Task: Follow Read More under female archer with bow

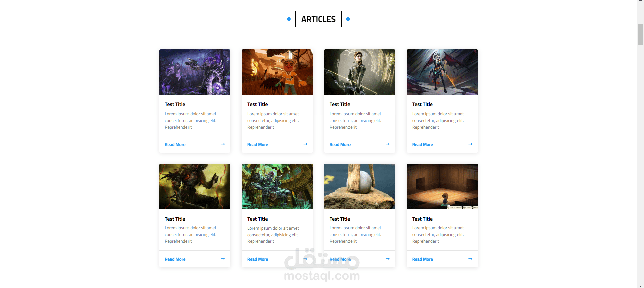Action: (x=340, y=145)
